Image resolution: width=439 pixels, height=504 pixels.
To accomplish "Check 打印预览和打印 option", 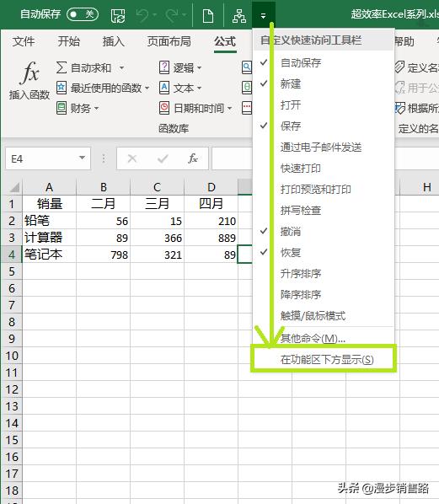I will point(324,190).
